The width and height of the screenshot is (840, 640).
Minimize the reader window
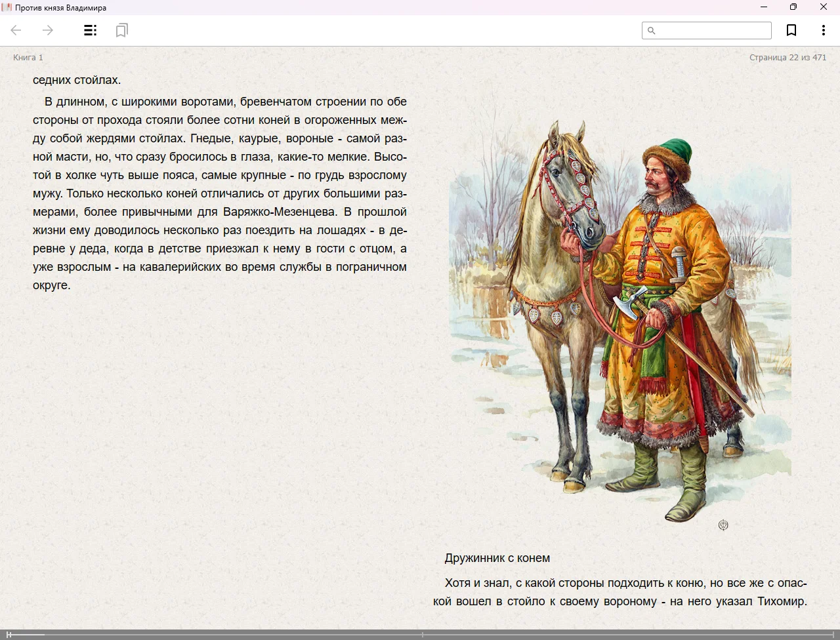tap(764, 7)
